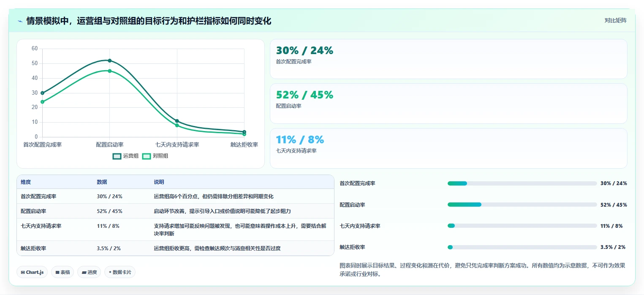Click the 对比矩阵 label in header
Image resolution: width=644 pixels, height=295 pixels.
(615, 20)
